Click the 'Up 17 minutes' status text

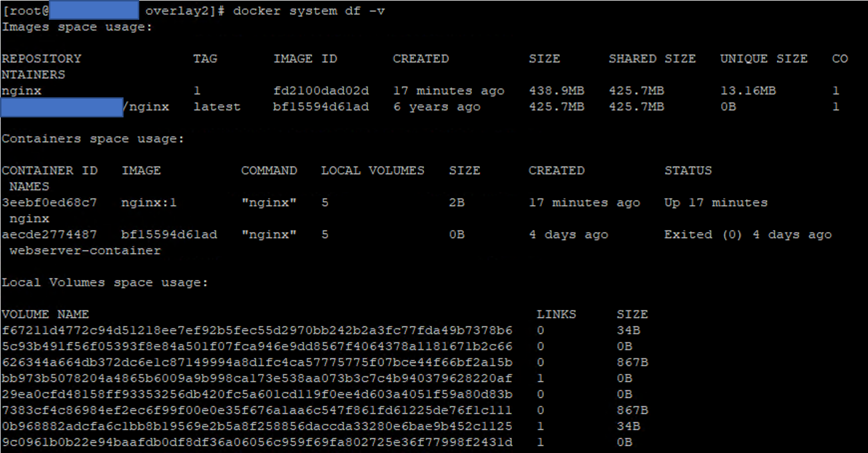coord(716,203)
